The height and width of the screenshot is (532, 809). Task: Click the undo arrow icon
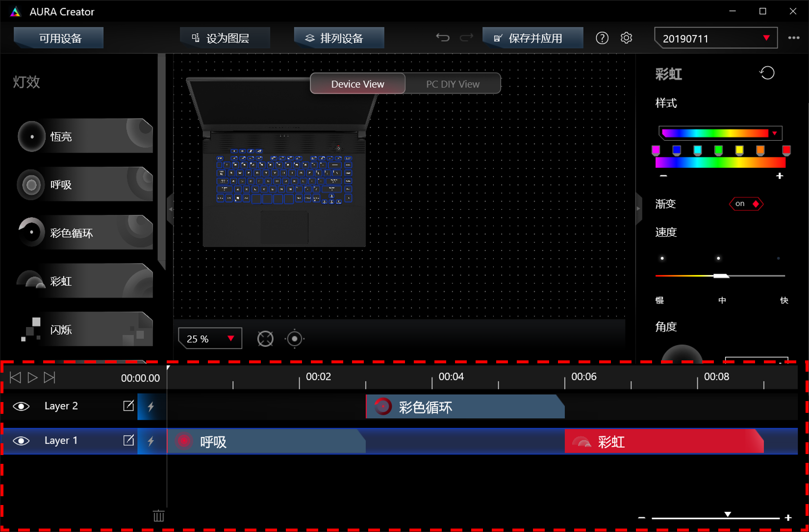coord(443,37)
